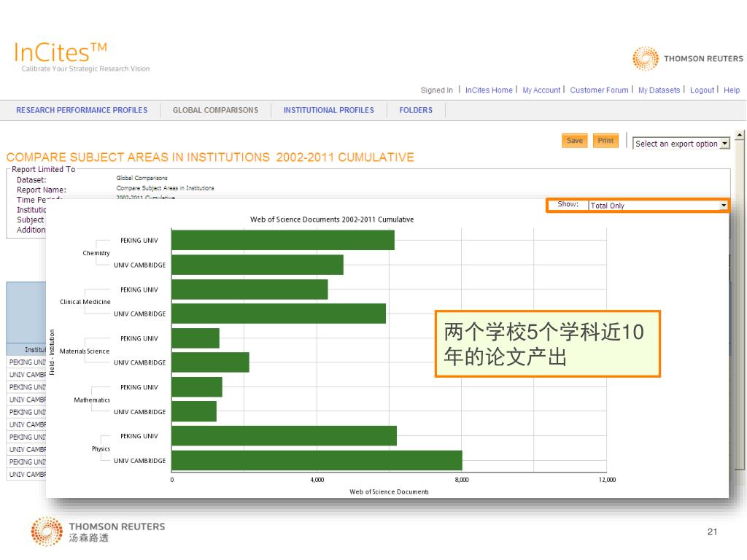Click the Global Comparisons dataset value
Screen dimensions: 747x560
[142, 178]
